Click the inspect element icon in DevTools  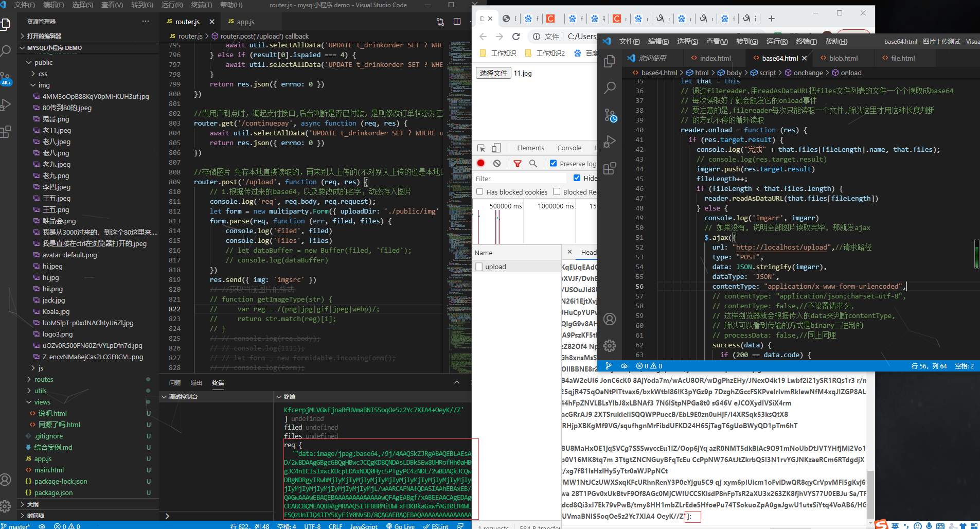click(481, 148)
